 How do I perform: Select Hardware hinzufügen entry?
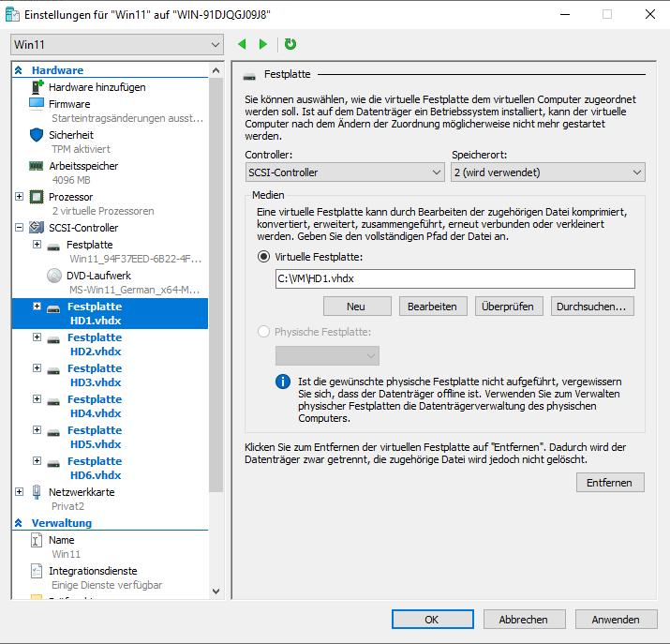tap(97, 87)
